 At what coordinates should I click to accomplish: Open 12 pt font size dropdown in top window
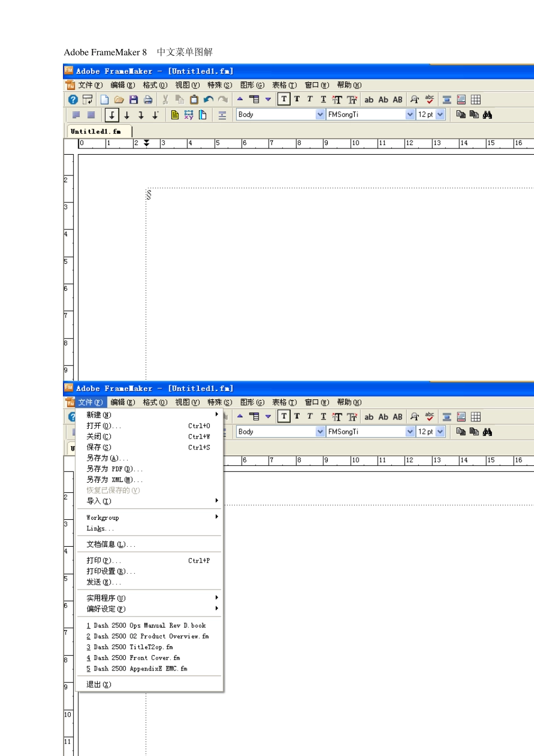tap(440, 114)
